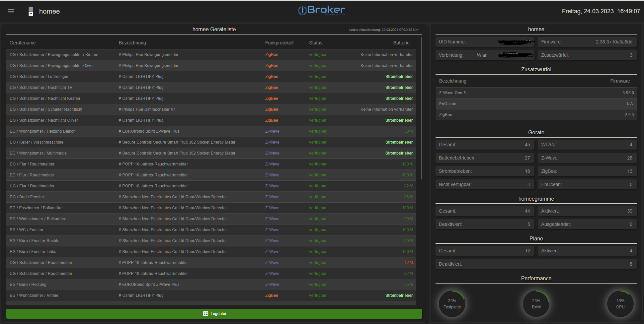Select row EG / Büro / Fenster Links
The width and height of the screenshot is (644, 324).
pos(211,252)
